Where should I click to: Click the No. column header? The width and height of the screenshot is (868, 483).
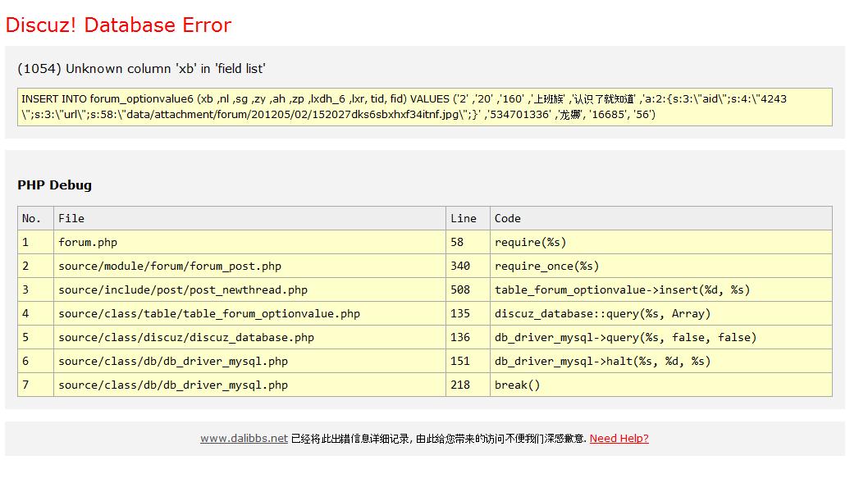pos(35,219)
